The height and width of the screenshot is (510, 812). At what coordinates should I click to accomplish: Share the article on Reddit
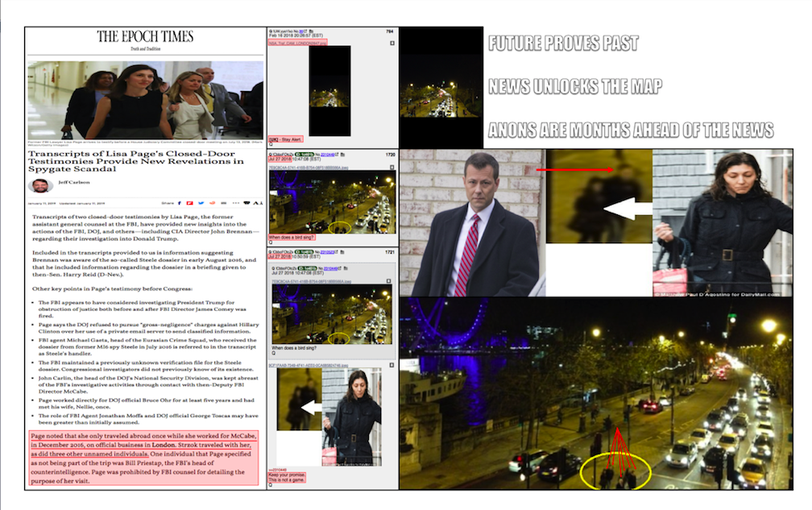pos(212,203)
